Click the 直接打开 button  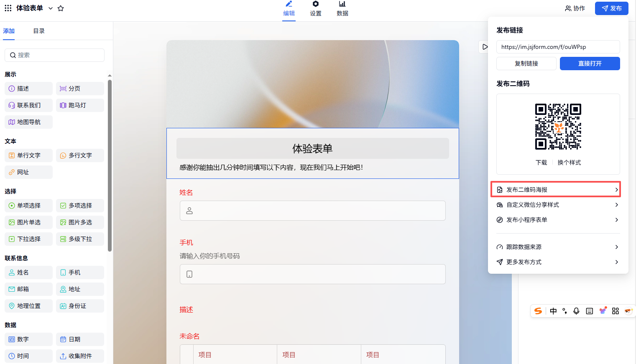pos(590,64)
